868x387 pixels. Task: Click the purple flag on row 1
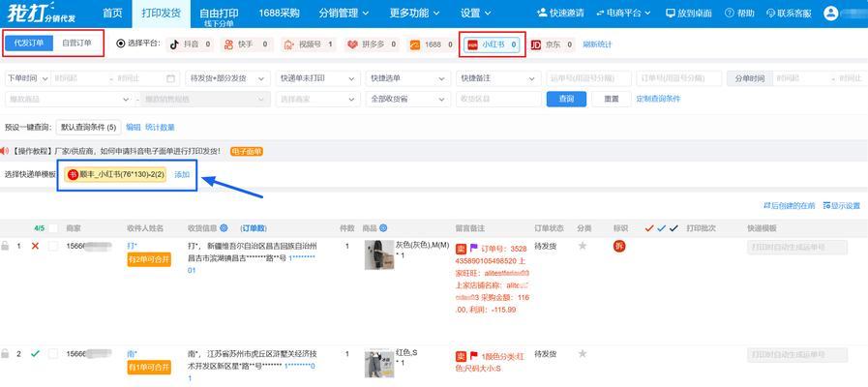(474, 248)
